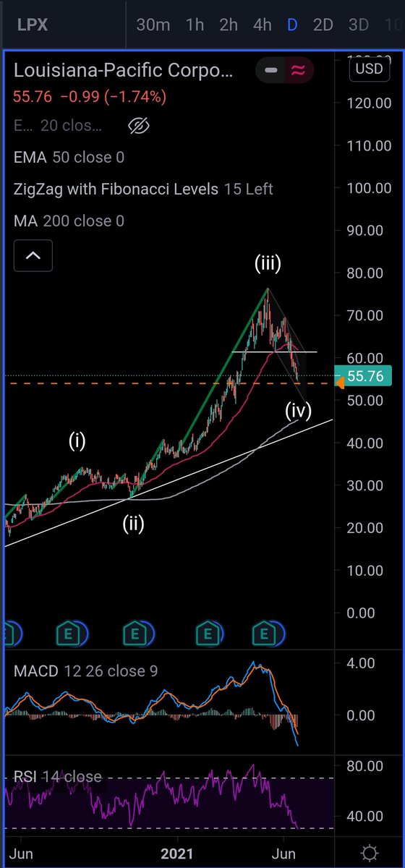Screen dimensions: 405x868
Task: Open the LPX symbol search
Action: [31, 25]
